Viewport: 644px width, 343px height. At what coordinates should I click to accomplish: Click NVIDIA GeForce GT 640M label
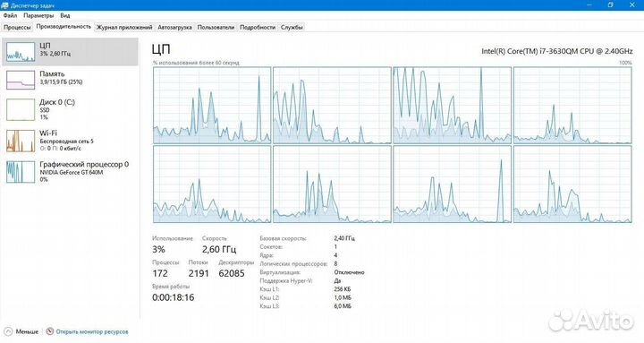pyautogui.click(x=72, y=172)
